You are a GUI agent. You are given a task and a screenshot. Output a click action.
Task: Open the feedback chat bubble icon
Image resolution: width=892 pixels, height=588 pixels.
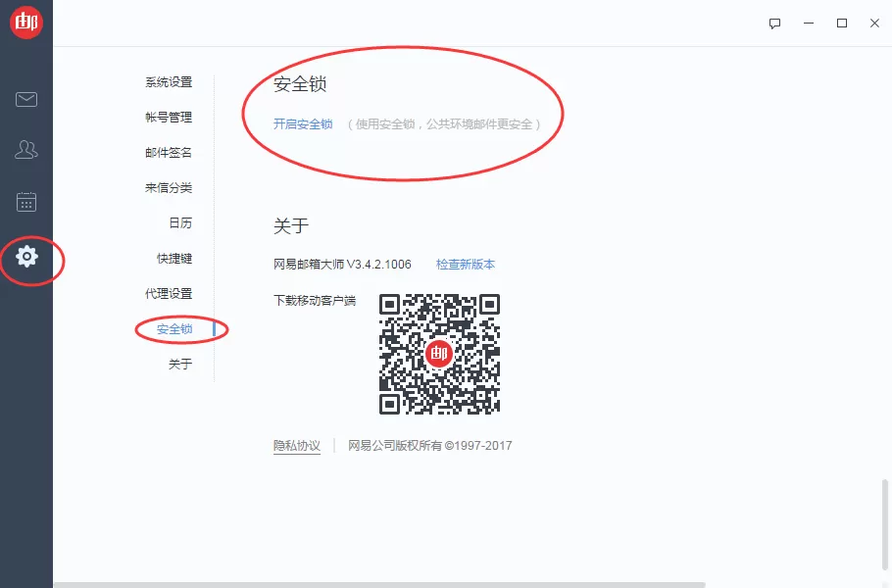click(774, 24)
